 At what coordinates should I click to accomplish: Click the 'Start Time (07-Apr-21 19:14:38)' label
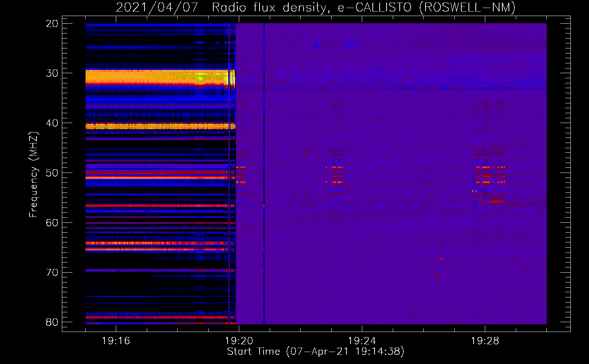click(x=316, y=352)
